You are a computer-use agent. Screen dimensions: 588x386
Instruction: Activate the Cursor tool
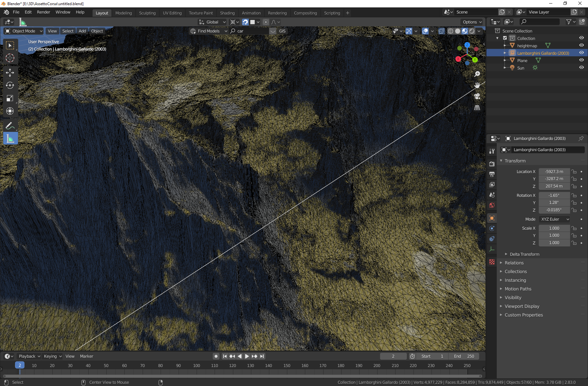[x=10, y=58]
